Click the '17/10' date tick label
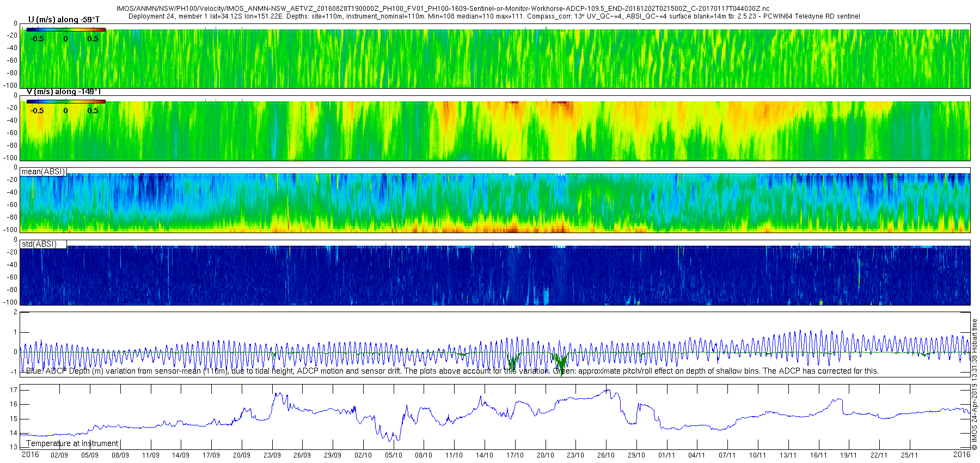This screenshot has height=463, width=980. (x=515, y=455)
